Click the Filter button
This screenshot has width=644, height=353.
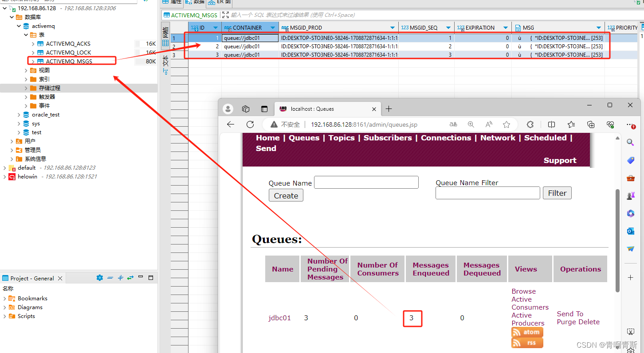pos(557,193)
